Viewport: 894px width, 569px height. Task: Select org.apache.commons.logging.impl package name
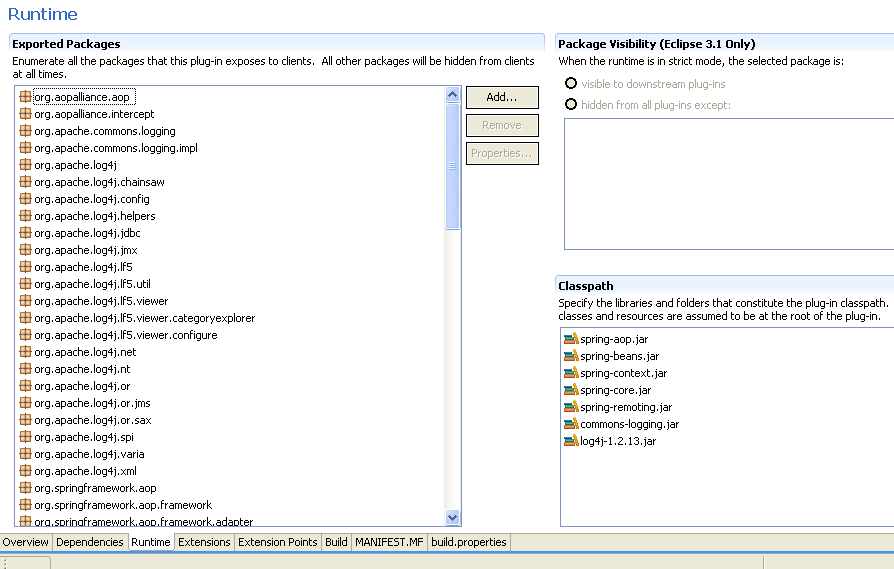coord(116,148)
